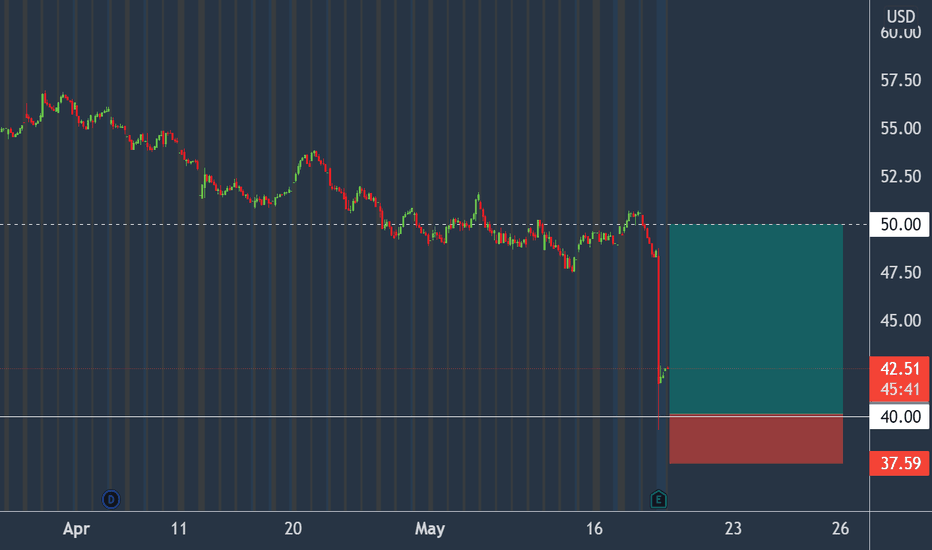Select the green profit target zone
932x550 pixels.
[756, 319]
